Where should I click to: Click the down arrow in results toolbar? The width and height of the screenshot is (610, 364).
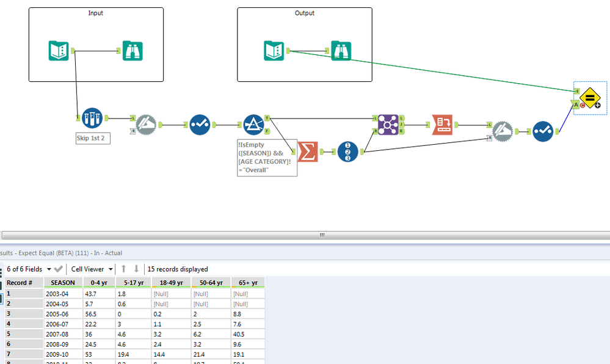137,269
